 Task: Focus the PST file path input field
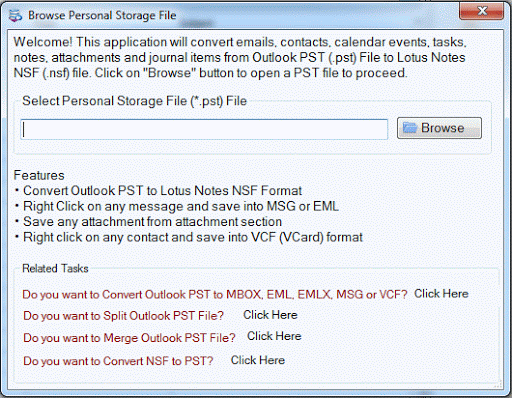(204, 129)
